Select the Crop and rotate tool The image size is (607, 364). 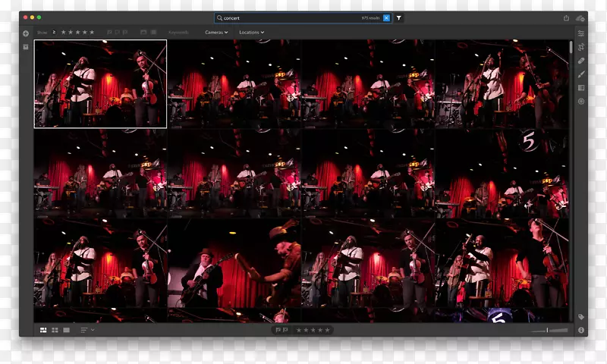point(581,47)
